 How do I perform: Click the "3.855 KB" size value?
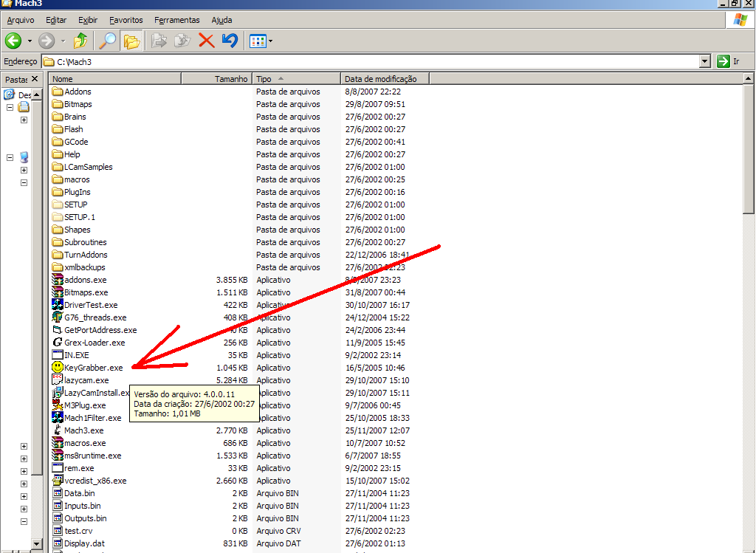(x=232, y=280)
